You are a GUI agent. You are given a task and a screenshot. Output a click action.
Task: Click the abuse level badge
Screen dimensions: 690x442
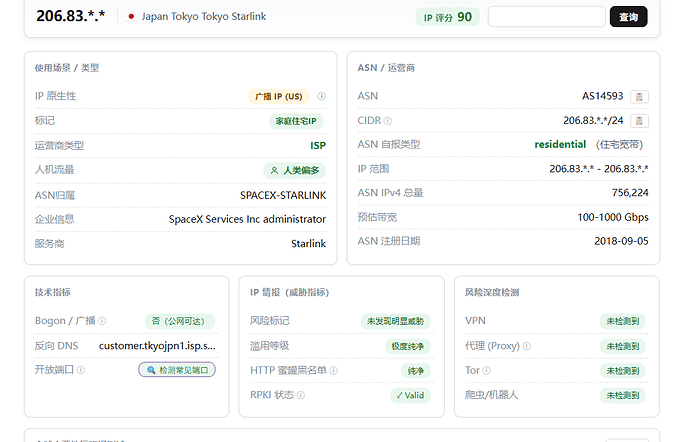coord(407,346)
